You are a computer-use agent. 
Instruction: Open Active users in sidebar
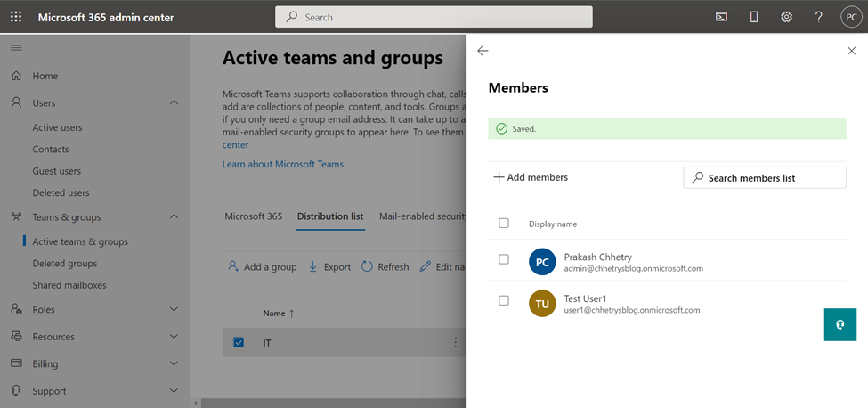tap(58, 127)
